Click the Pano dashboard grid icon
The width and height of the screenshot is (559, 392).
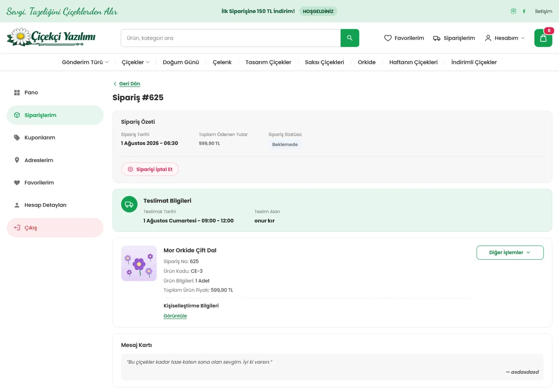coord(17,93)
